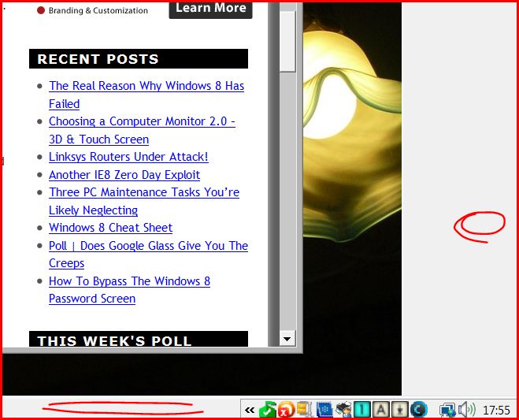
Task: Click the scrollbar down arrow in the browser
Action: (x=287, y=339)
